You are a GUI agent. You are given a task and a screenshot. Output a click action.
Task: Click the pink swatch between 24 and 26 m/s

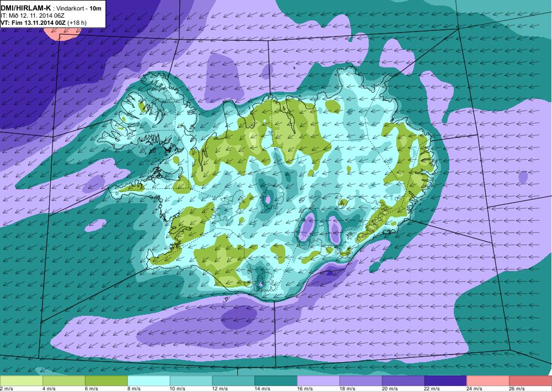[x=488, y=381]
